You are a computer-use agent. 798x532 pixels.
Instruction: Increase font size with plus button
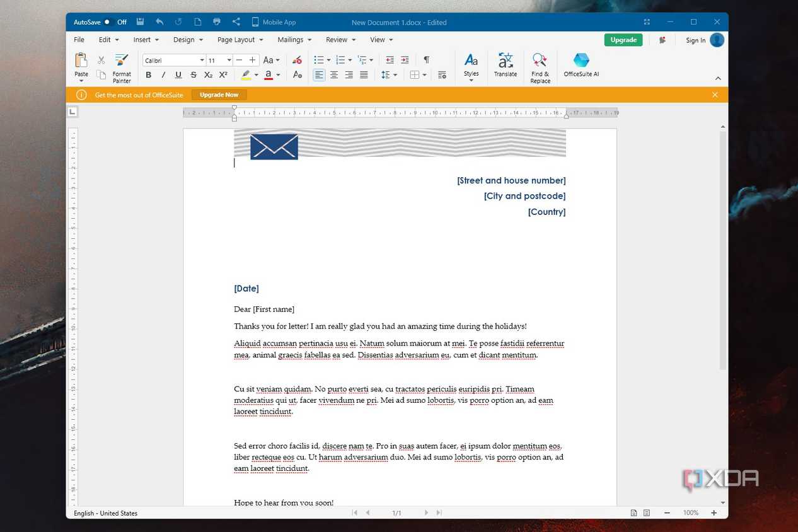point(253,60)
